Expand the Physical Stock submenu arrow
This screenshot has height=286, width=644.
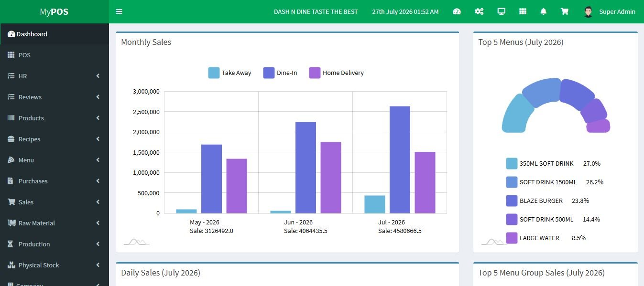tap(98, 265)
